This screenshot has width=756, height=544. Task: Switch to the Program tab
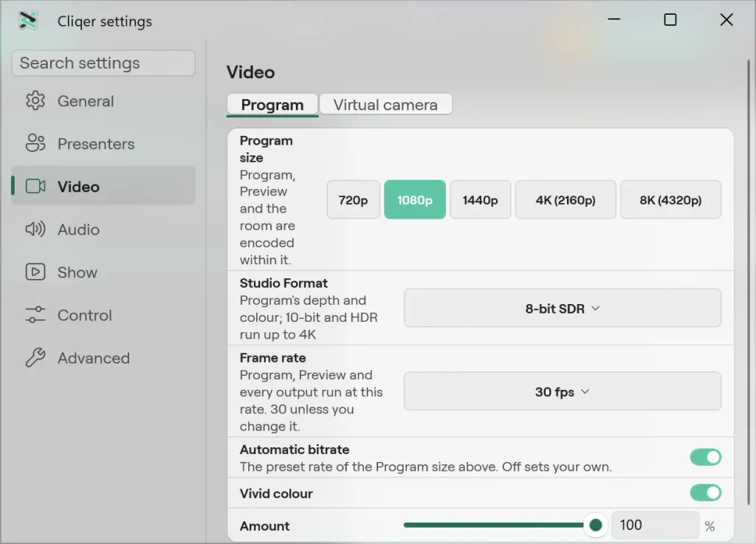(x=272, y=105)
